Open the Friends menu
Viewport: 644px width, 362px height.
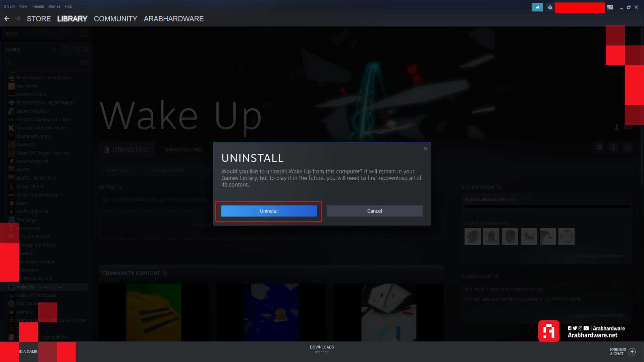(38, 6)
